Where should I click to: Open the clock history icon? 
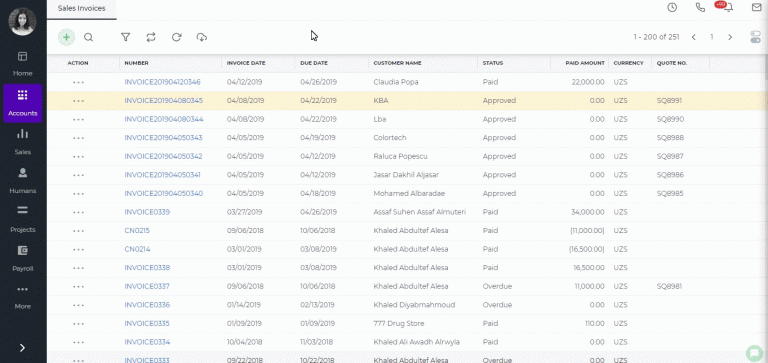672,7
